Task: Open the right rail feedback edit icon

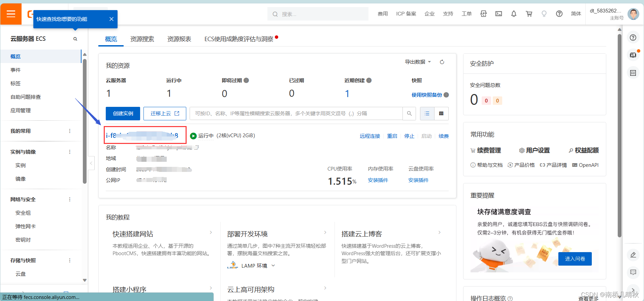Action: [x=633, y=255]
